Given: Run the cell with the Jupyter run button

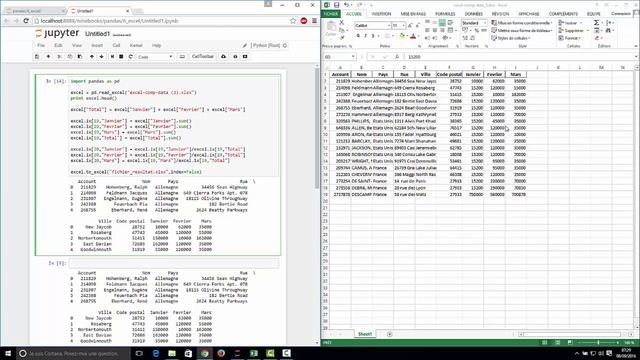Looking at the screenshot, I should pyautogui.click(x=112, y=57).
